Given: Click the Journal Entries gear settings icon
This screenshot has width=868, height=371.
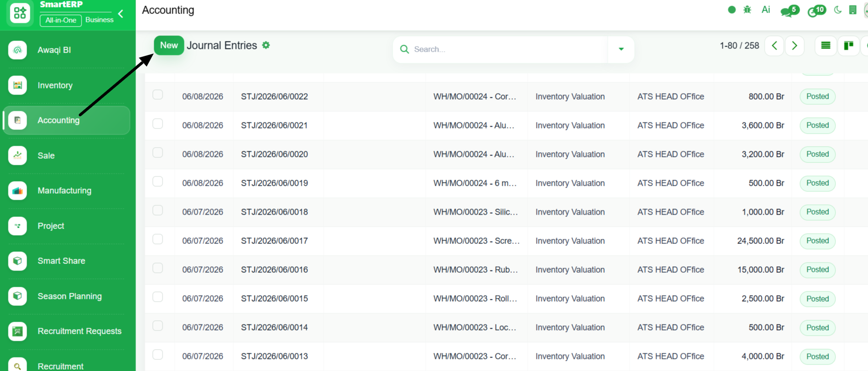Looking at the screenshot, I should click(266, 45).
